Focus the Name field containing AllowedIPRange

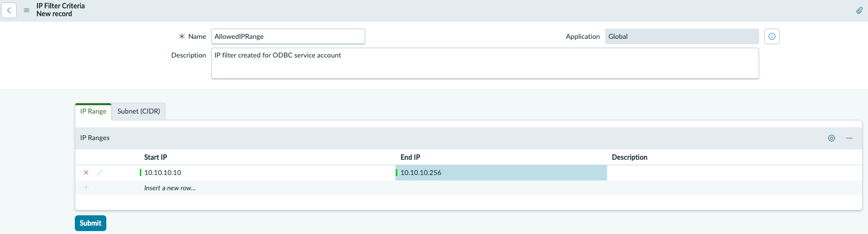(288, 36)
